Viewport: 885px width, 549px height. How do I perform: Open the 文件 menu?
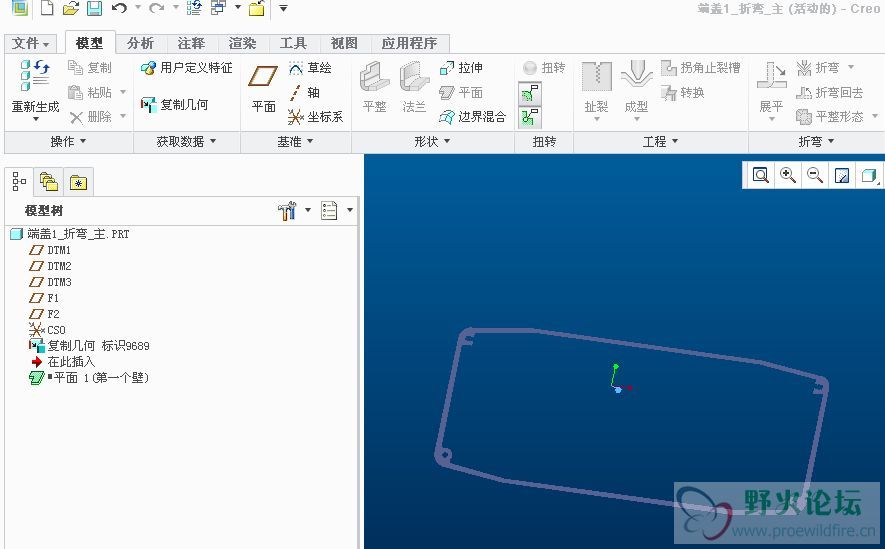(x=31, y=43)
